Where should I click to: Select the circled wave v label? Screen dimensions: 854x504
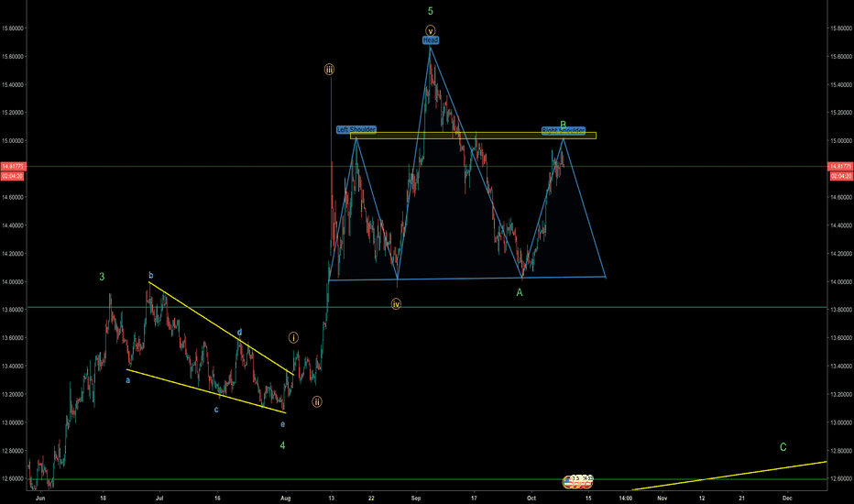tap(431, 30)
